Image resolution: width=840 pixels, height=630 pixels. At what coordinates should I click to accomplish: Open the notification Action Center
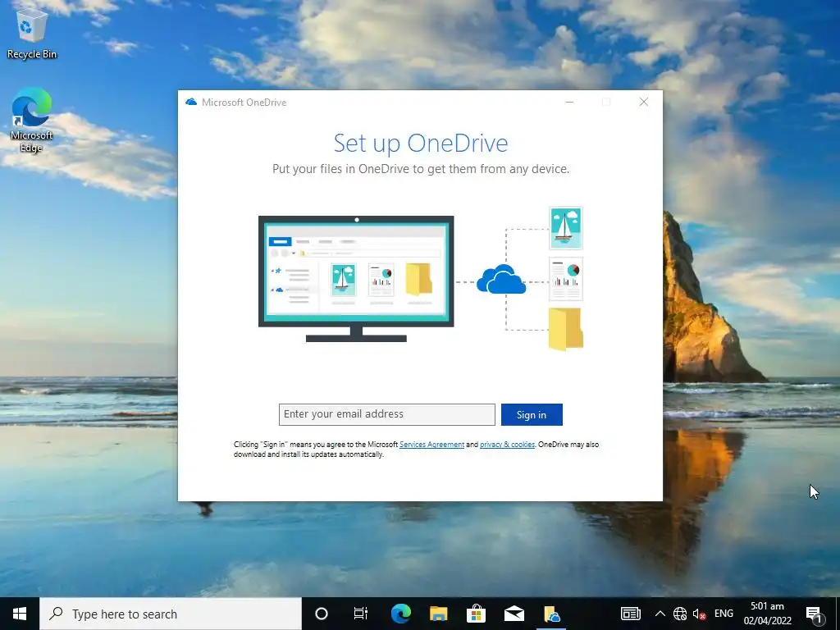pos(815,614)
